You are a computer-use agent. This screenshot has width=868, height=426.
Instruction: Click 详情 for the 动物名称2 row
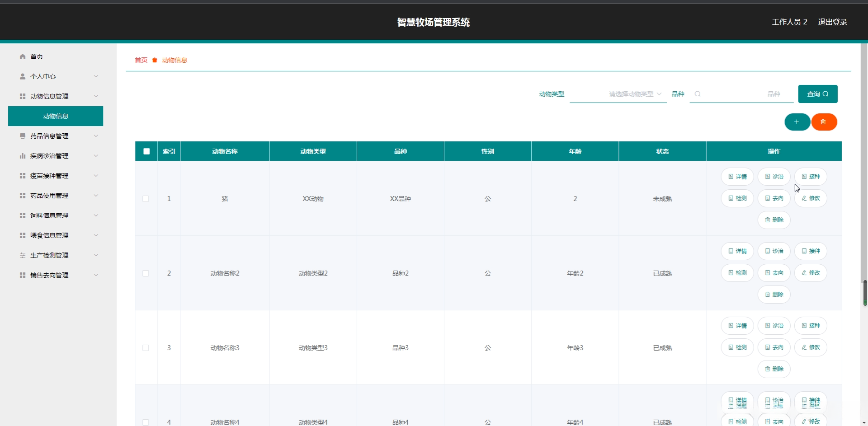click(737, 251)
